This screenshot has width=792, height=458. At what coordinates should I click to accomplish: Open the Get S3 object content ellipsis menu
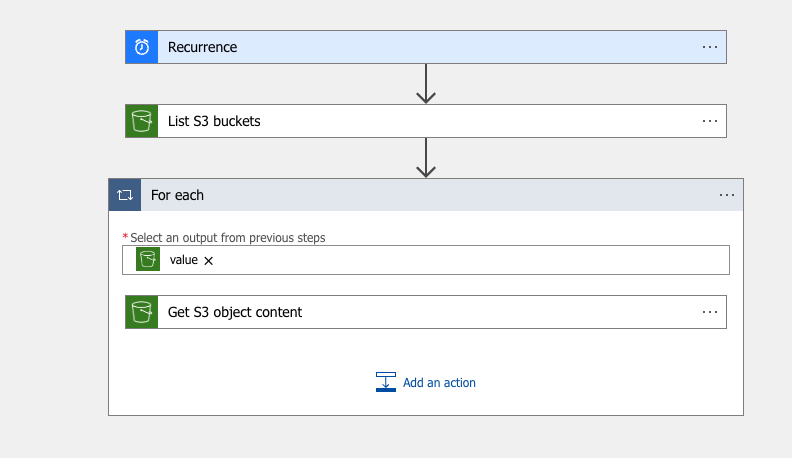pyautogui.click(x=710, y=312)
